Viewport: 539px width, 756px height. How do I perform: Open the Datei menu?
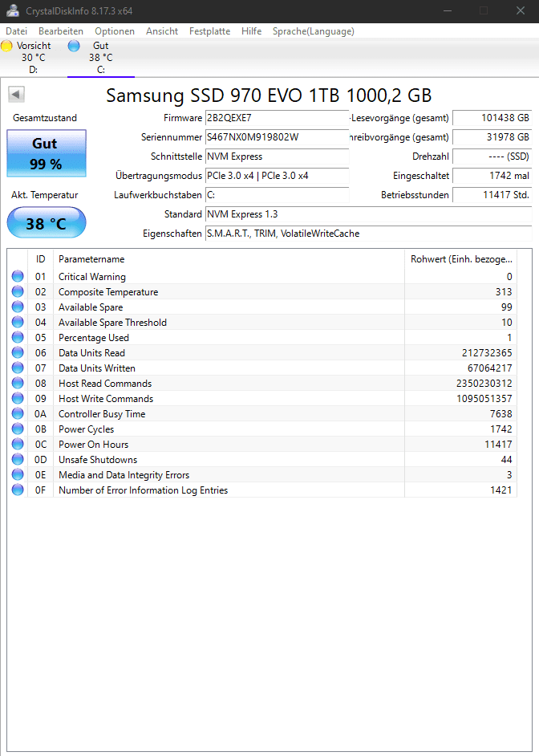16,30
